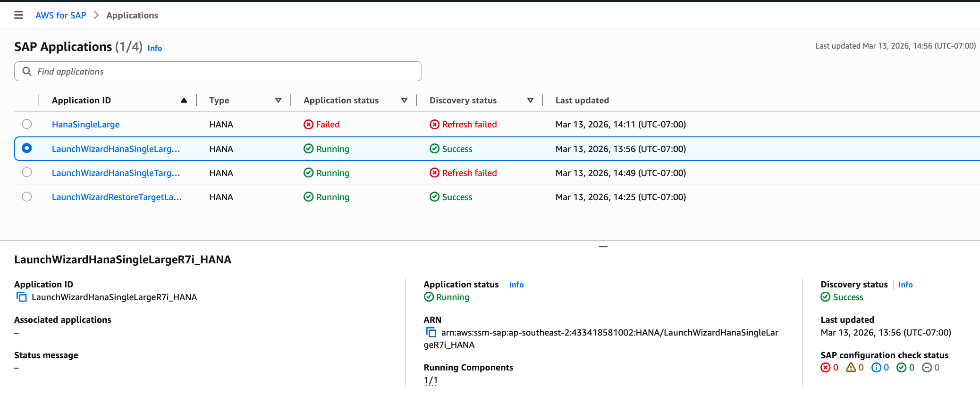Click the Applications breadcrumb text
Image resolution: width=980 pixels, height=404 pixels.
click(x=132, y=15)
